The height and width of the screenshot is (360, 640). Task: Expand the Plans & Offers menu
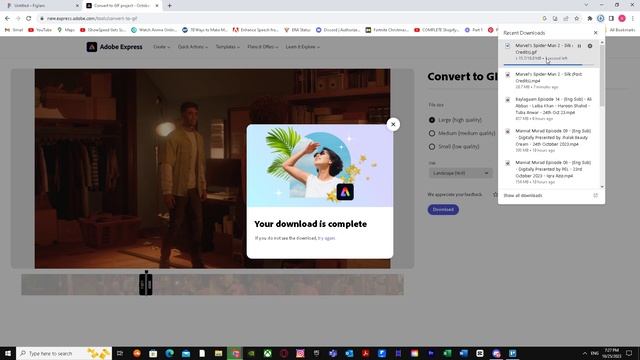click(262, 47)
